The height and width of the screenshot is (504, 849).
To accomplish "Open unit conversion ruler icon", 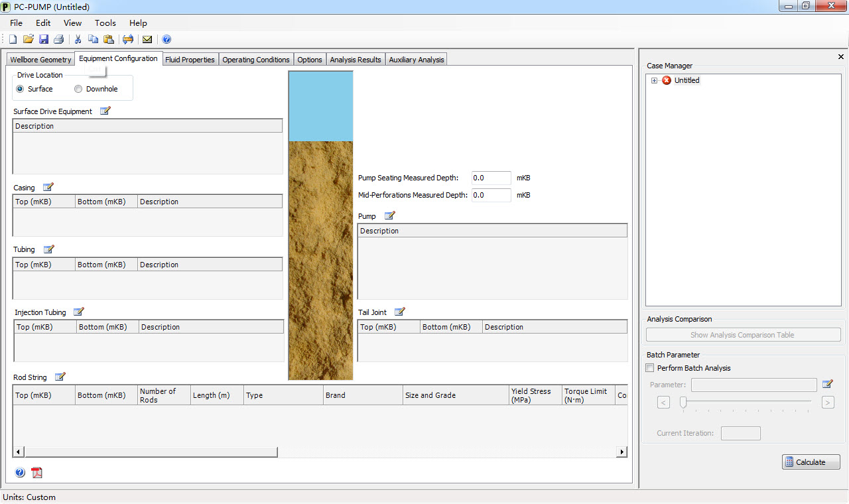I will (x=128, y=40).
